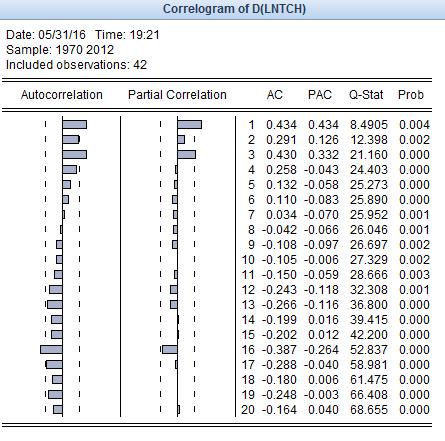Click the lag 3 partial correlation bar
This screenshot has height=441, width=445.
coord(187,154)
